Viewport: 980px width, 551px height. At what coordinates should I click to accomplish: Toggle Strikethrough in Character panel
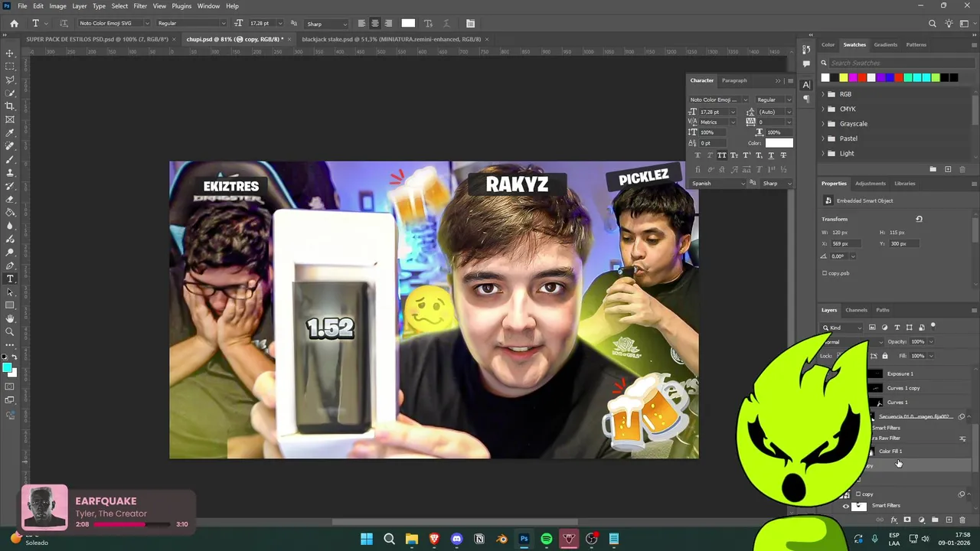click(782, 155)
